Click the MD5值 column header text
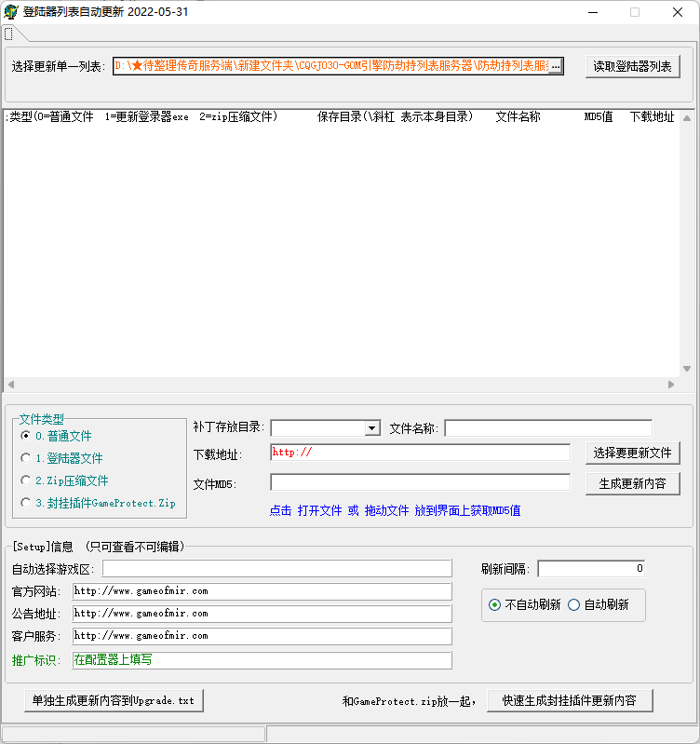This screenshot has height=744, width=700. [598, 116]
